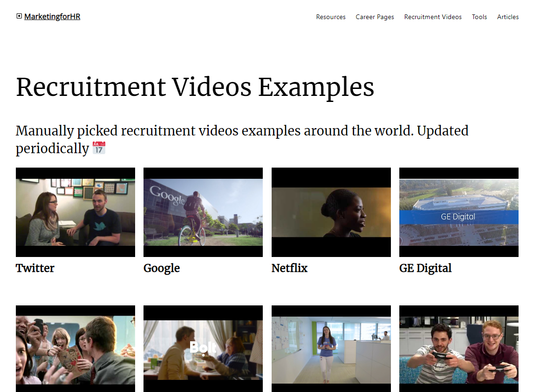Click the Twitter title link

tap(35, 268)
